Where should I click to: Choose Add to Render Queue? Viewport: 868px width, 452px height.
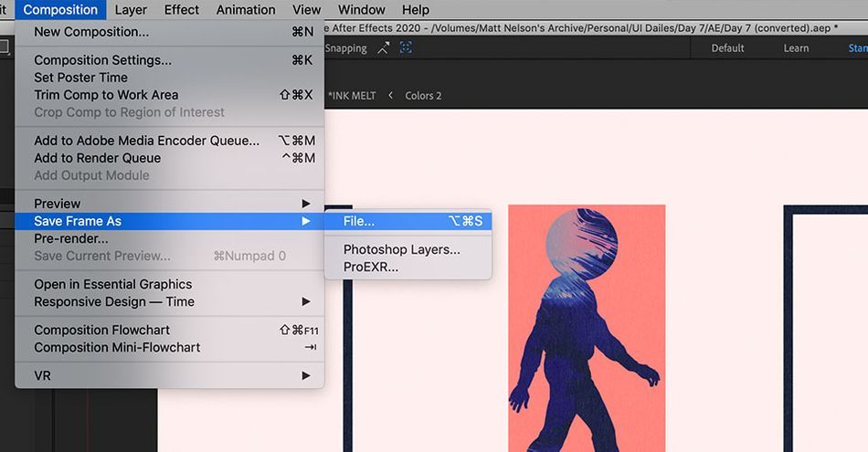tap(169, 158)
